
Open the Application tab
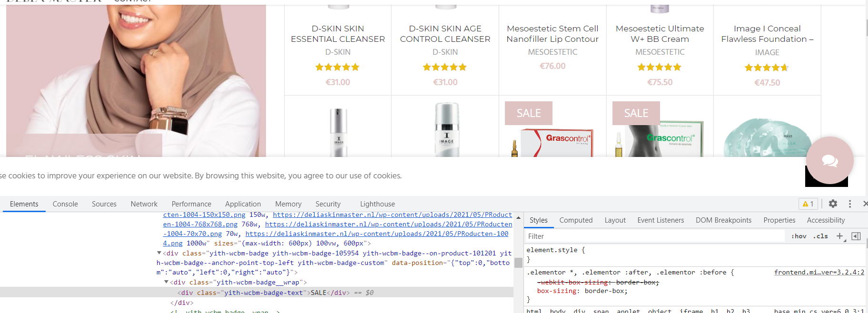pyautogui.click(x=243, y=204)
